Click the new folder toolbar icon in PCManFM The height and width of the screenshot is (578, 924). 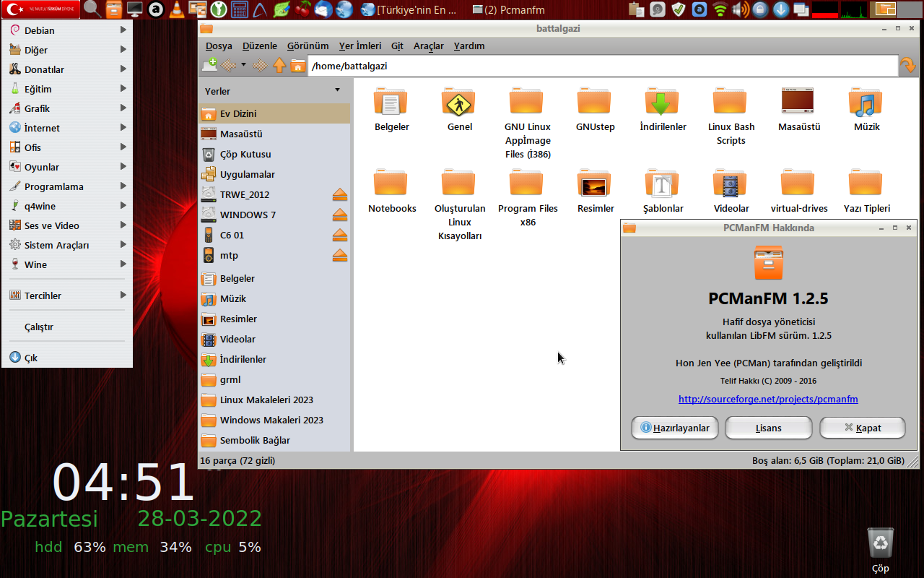[x=209, y=65]
